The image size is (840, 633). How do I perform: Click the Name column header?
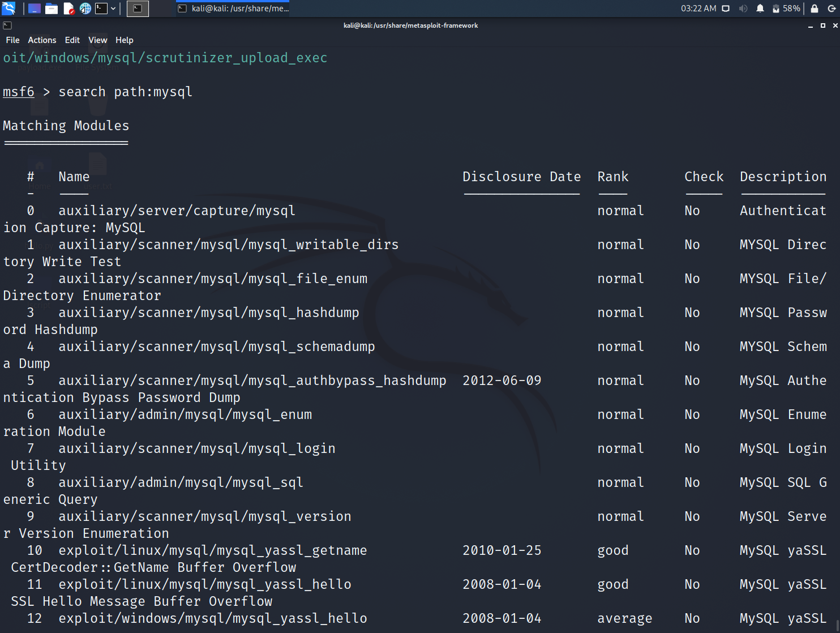tap(74, 177)
